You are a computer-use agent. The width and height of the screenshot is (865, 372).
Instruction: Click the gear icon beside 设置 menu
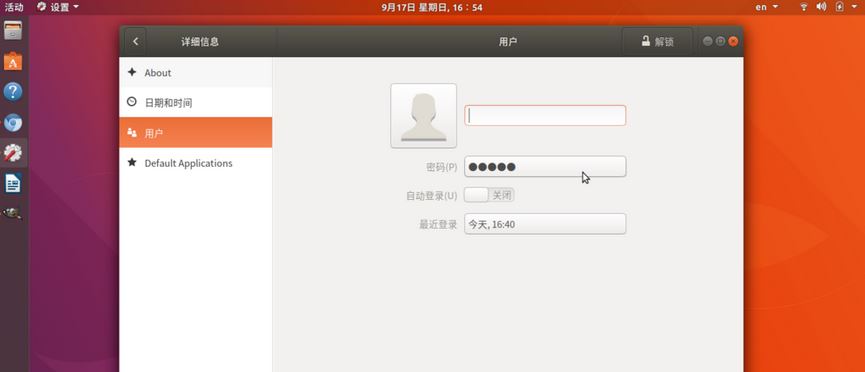click(41, 7)
